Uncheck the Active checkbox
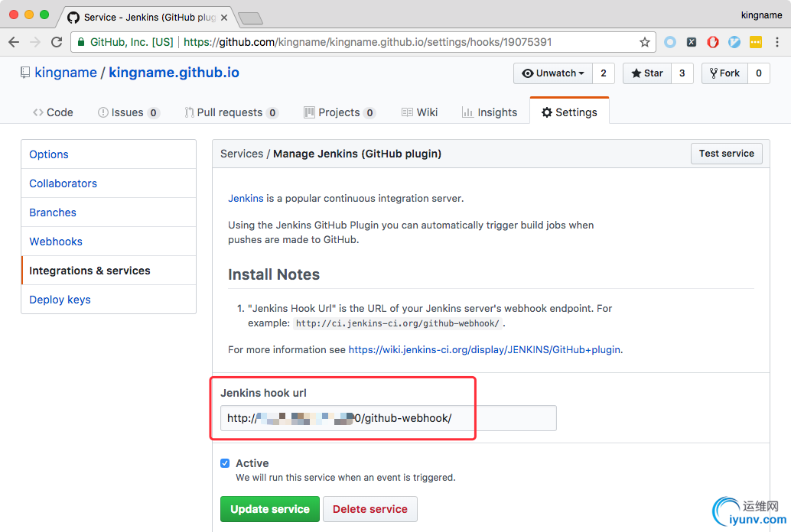Screen dimensions: 791x532 (x=225, y=463)
